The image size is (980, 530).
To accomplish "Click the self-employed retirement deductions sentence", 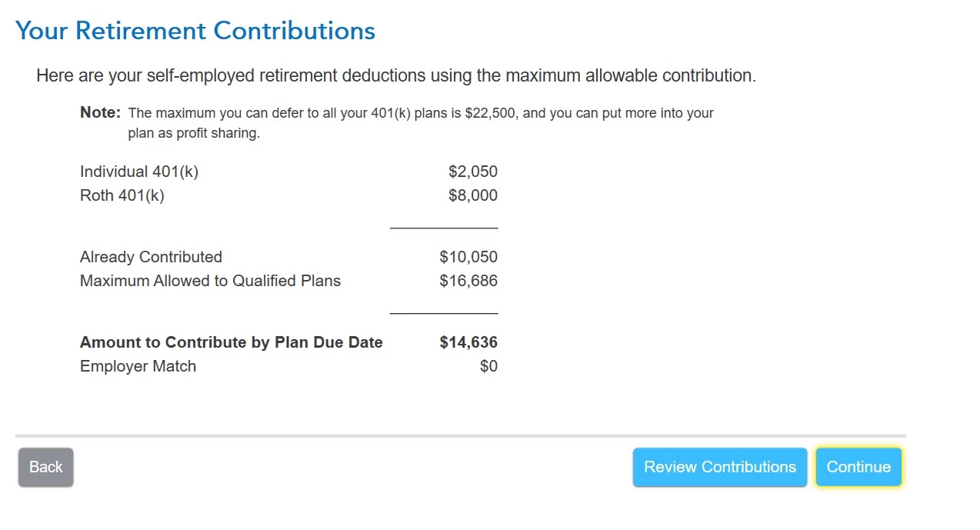I will (396, 76).
